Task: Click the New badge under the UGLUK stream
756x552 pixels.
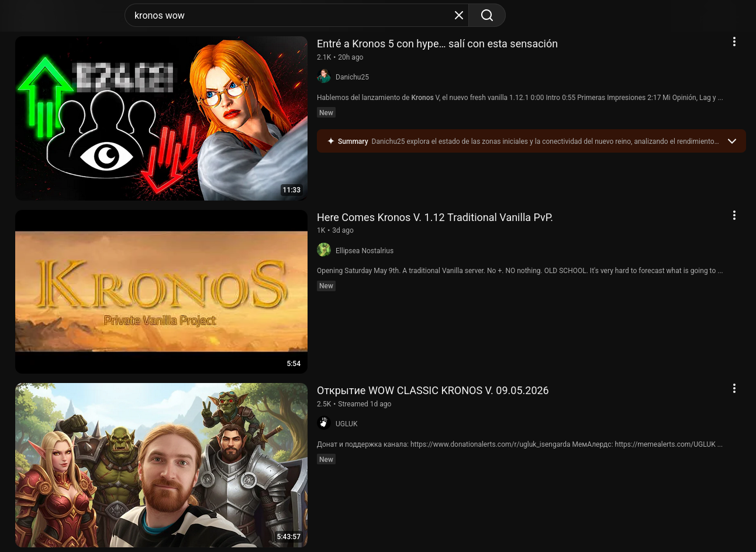Action: point(326,459)
